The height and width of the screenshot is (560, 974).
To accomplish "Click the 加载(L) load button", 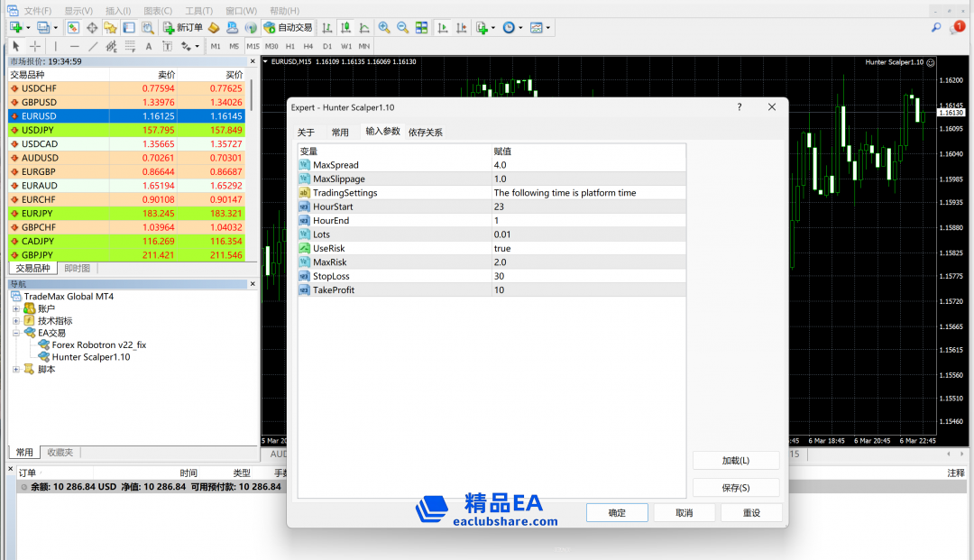I will click(x=736, y=461).
